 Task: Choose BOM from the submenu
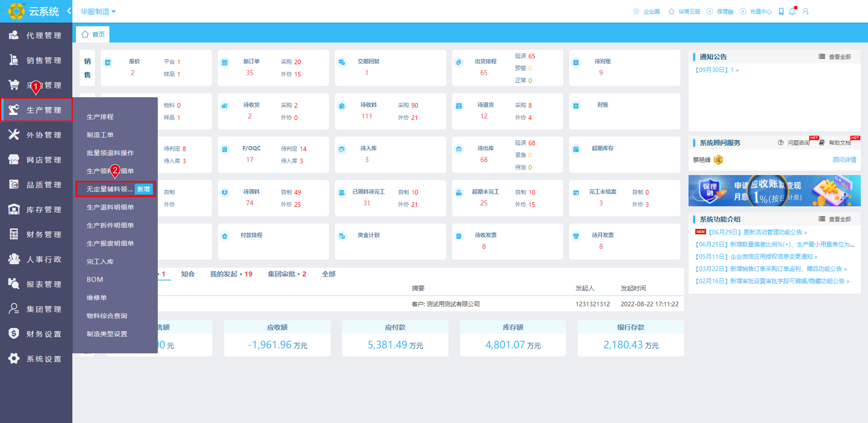(x=95, y=280)
